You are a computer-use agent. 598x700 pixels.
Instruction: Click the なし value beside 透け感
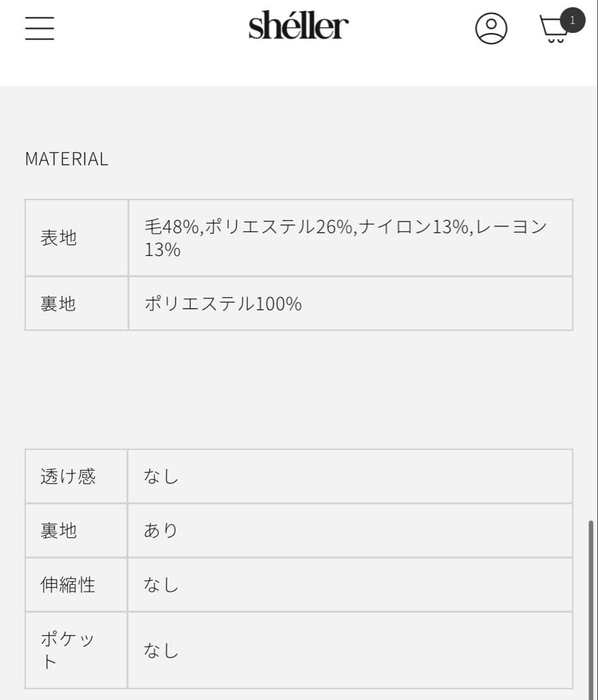click(161, 476)
